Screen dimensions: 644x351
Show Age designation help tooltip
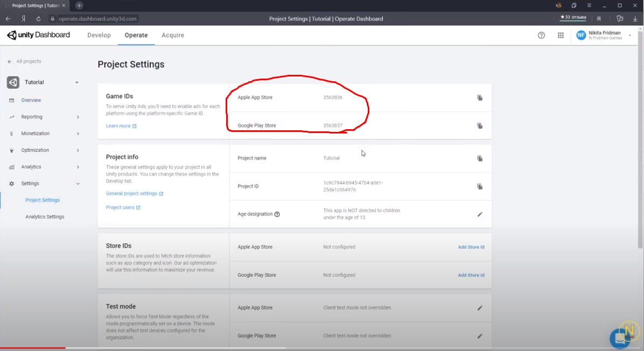(277, 214)
